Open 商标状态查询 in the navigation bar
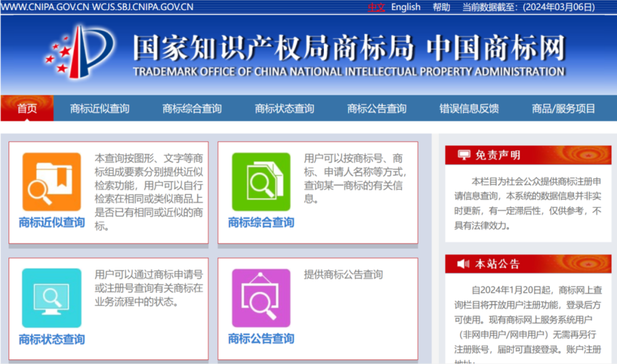The height and width of the screenshot is (364, 617). 285,109
